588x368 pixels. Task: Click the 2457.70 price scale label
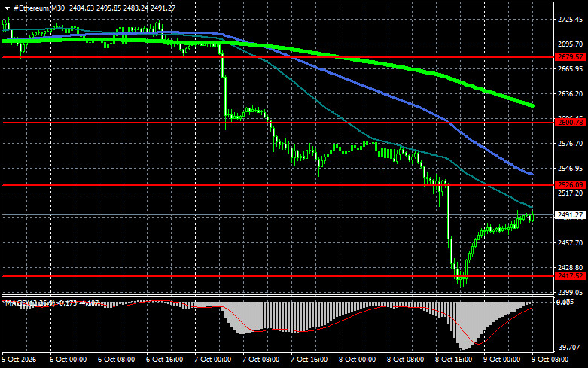point(571,243)
